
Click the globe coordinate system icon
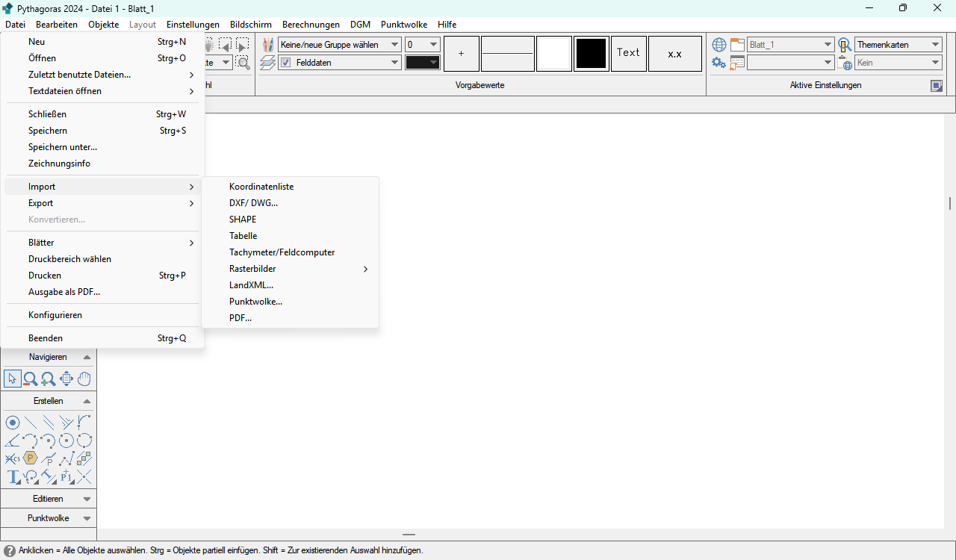tap(718, 45)
